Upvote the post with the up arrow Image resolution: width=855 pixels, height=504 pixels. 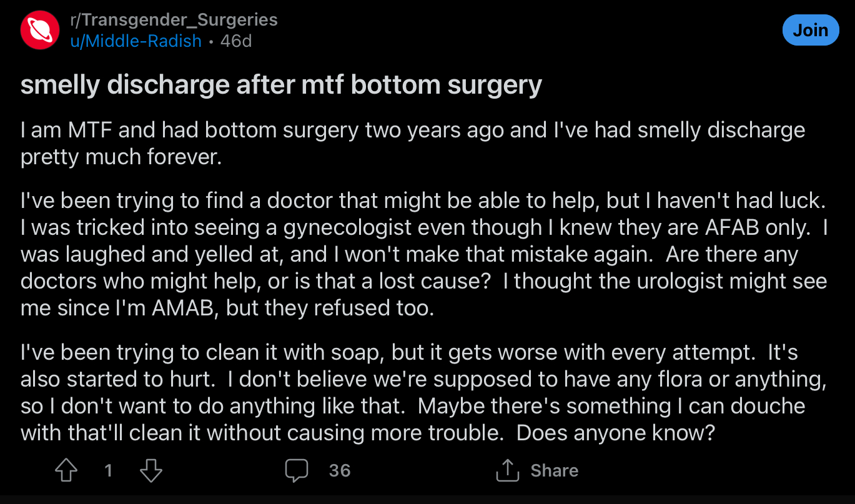coord(66,470)
